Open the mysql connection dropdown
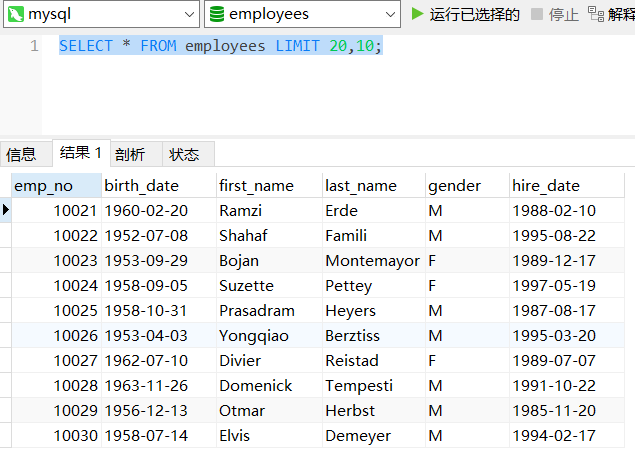 point(101,15)
